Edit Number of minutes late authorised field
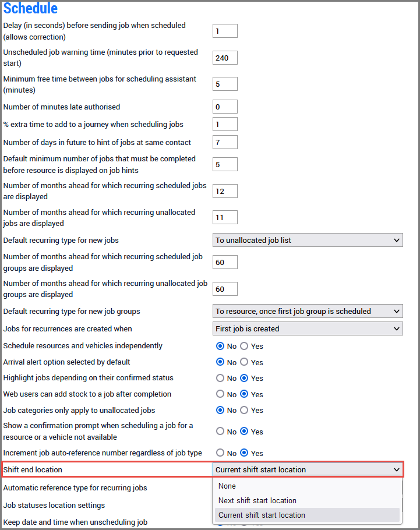420x530 pixels. [x=225, y=107]
